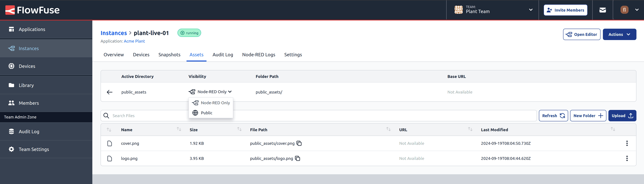Open the Applications section in sidebar
Viewport: 644px width, 184px height.
point(32,29)
